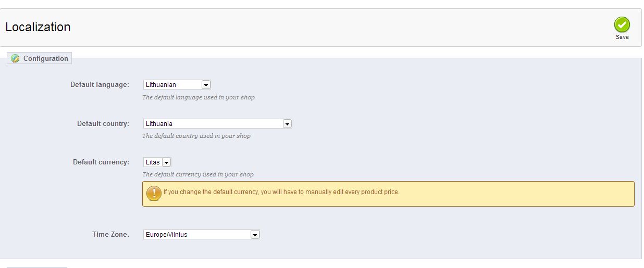Click the Default currency field label
The height and width of the screenshot is (268, 644).
click(101, 162)
